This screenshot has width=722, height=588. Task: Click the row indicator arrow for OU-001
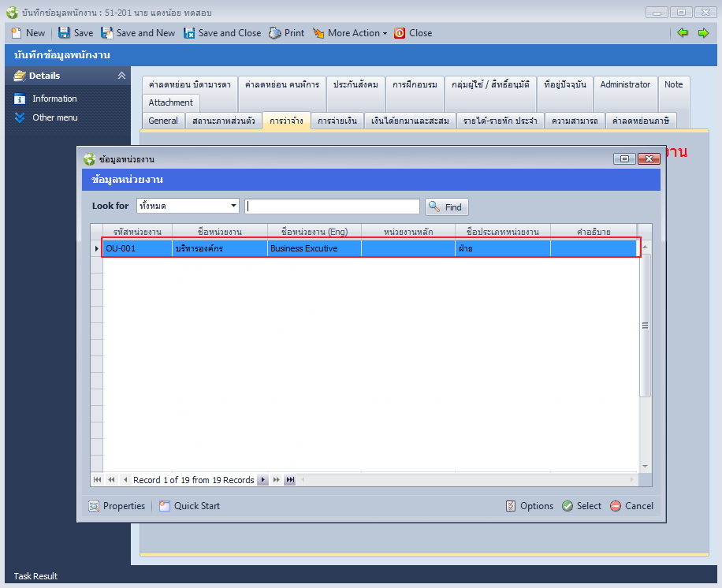[97, 248]
